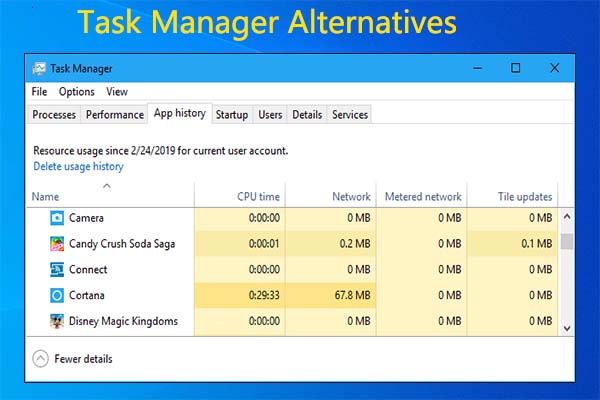Switch to the Performance tab

click(x=114, y=114)
